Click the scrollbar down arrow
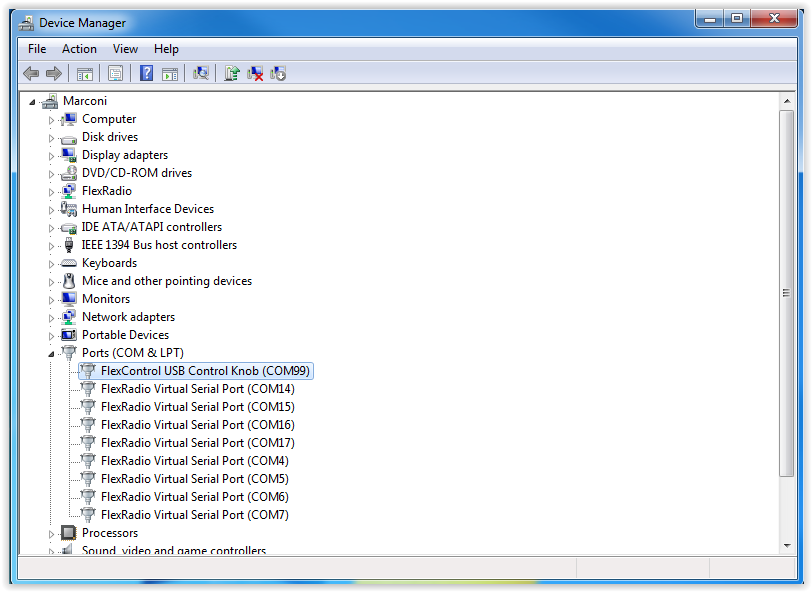This screenshot has height=592, width=812. pos(787,545)
